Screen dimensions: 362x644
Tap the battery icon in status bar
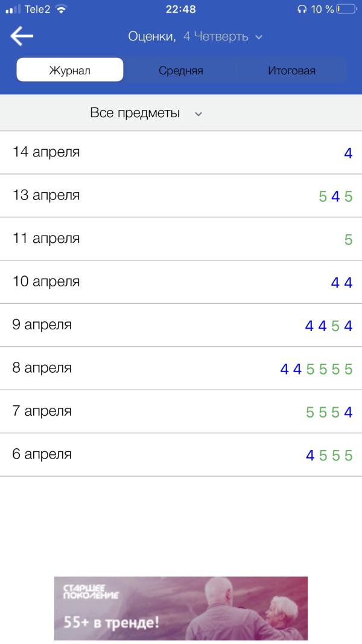tap(346, 9)
